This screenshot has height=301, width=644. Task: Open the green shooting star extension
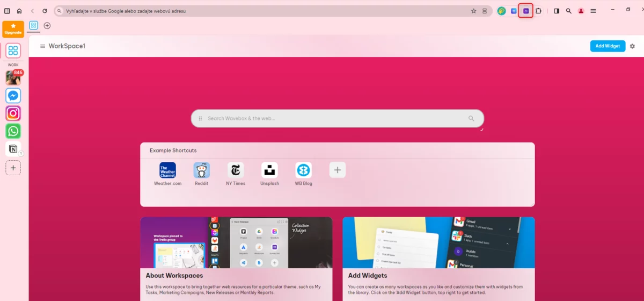[501, 11]
